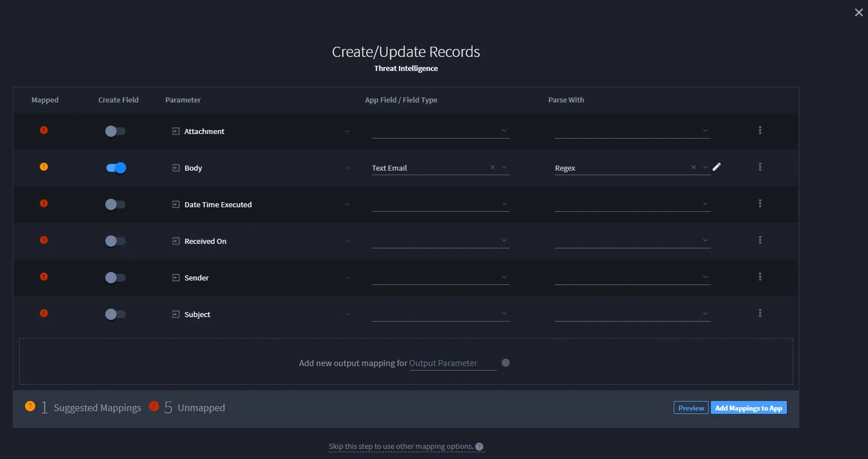Open kebab menu for Body row
This screenshot has width=868, height=459.
click(760, 167)
